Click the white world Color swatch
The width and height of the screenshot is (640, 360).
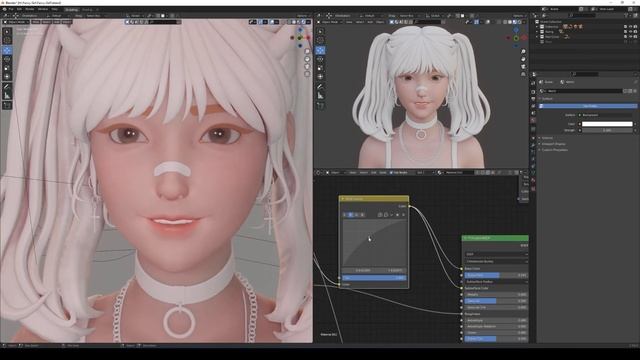pyautogui.click(x=607, y=124)
